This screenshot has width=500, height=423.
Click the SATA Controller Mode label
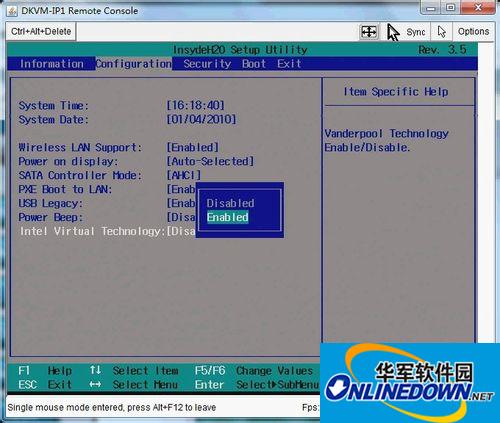click(80, 175)
